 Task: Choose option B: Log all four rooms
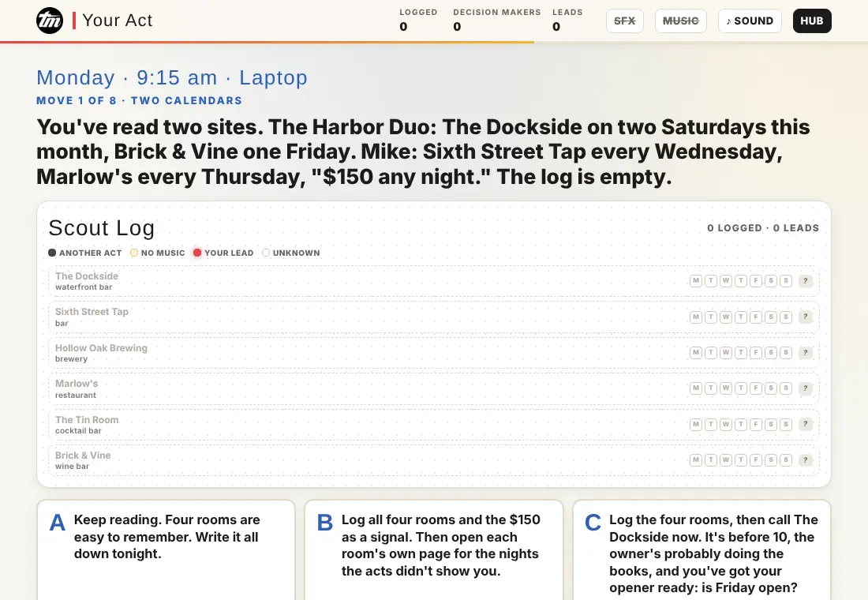click(x=434, y=549)
